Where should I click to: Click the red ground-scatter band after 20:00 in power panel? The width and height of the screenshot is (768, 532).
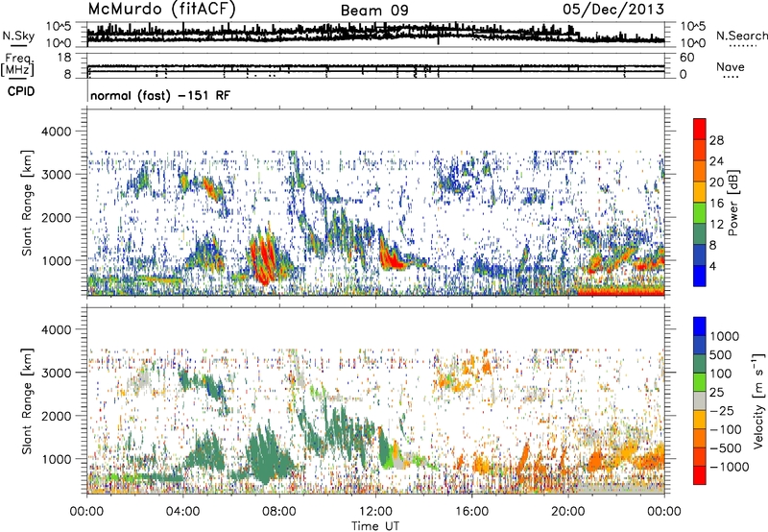(621, 292)
